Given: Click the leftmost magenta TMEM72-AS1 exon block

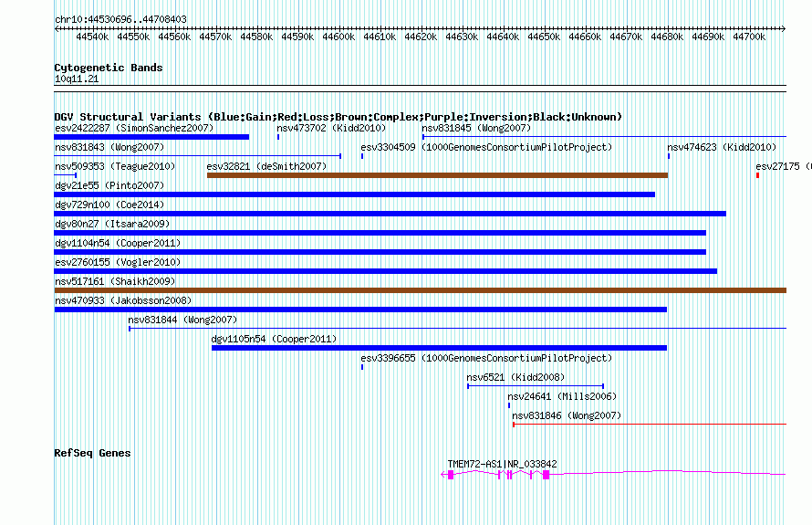Looking at the screenshot, I should (x=451, y=475).
